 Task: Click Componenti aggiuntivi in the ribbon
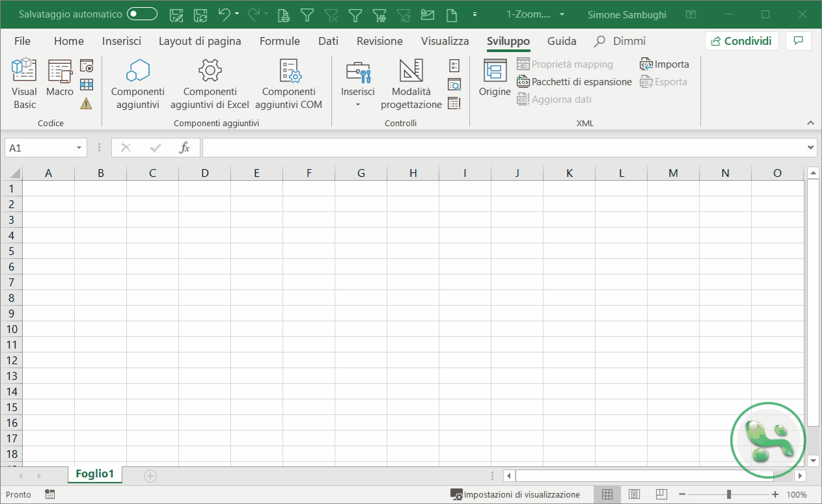[137, 83]
